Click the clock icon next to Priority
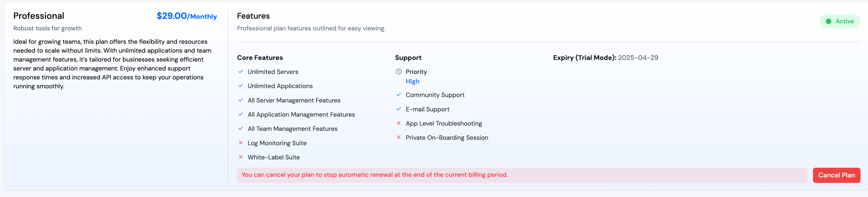 [399, 72]
